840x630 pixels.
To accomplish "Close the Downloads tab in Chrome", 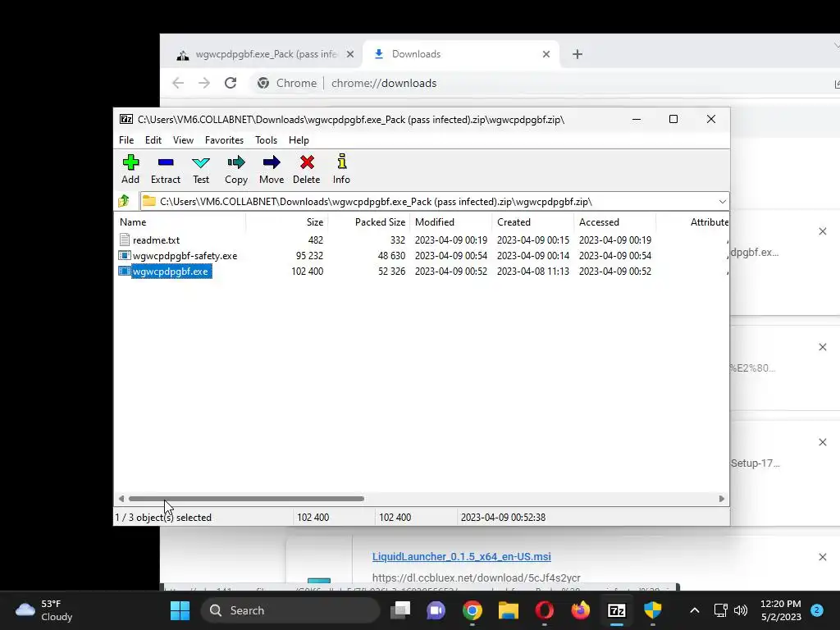I will click(546, 54).
